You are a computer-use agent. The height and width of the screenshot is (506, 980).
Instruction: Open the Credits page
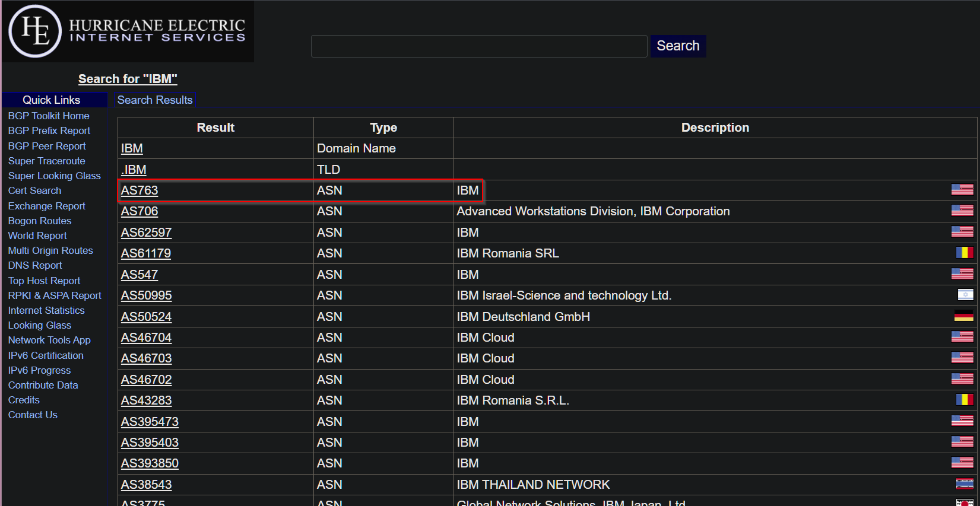[x=24, y=400]
